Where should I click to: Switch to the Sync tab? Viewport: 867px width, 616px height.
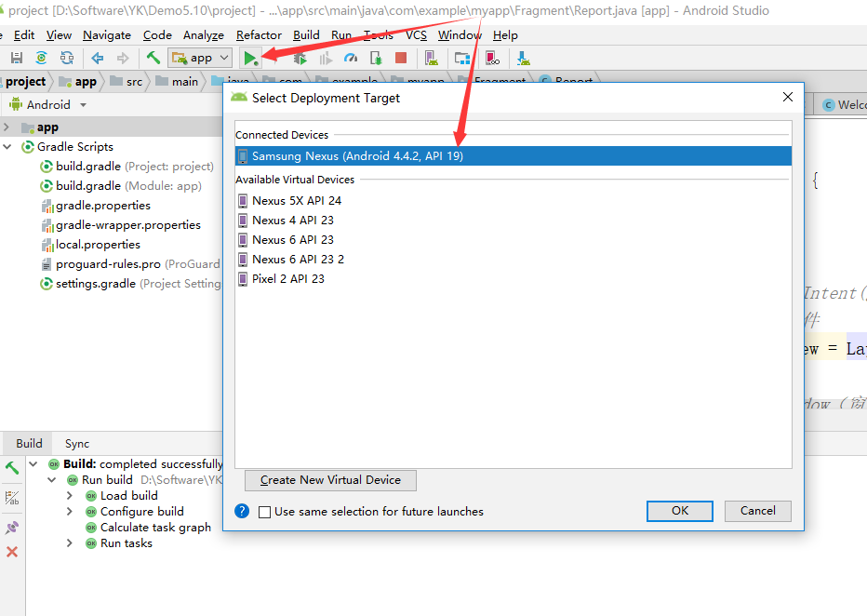click(77, 444)
